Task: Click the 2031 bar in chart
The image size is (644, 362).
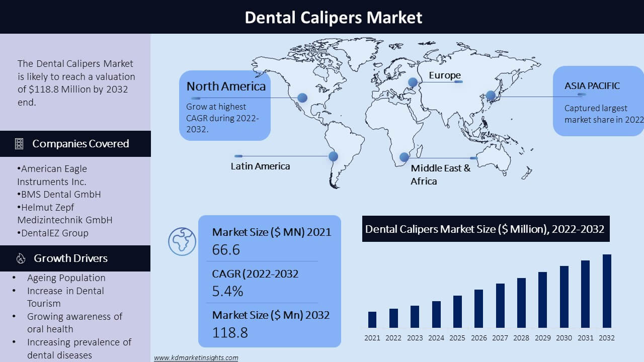Action: coord(585,294)
